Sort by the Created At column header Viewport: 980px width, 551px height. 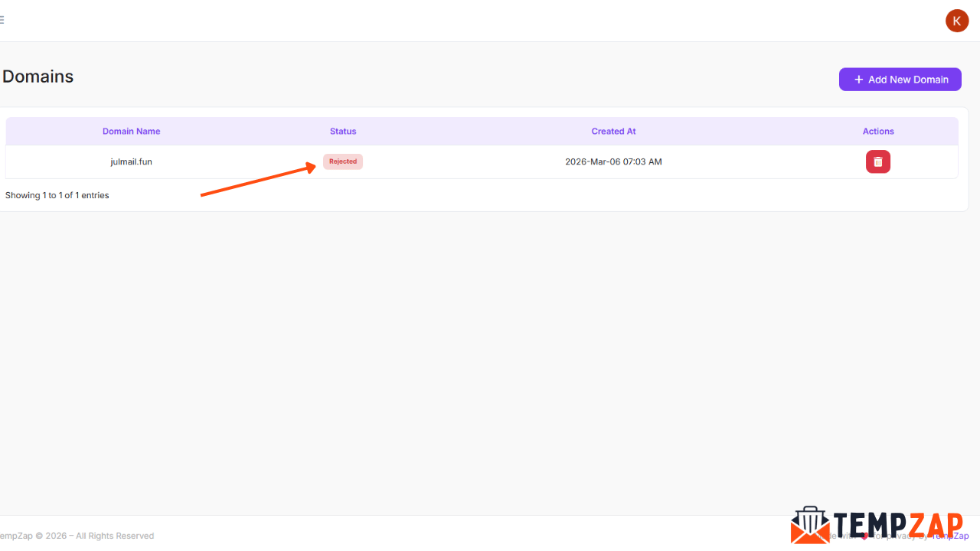point(612,131)
